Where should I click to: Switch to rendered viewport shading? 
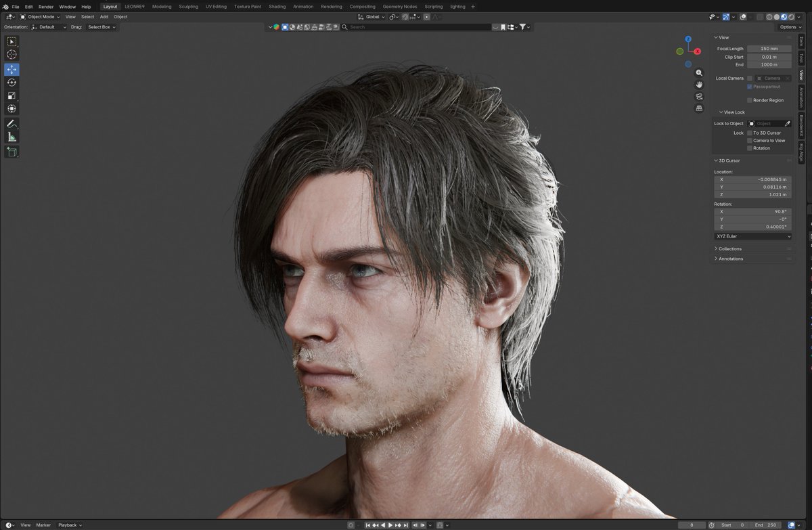tap(791, 16)
